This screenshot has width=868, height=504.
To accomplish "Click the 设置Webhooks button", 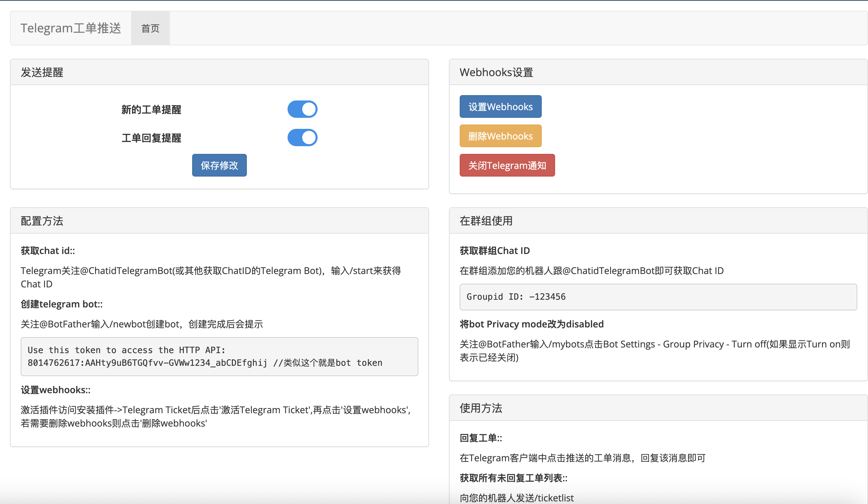I will [x=500, y=106].
